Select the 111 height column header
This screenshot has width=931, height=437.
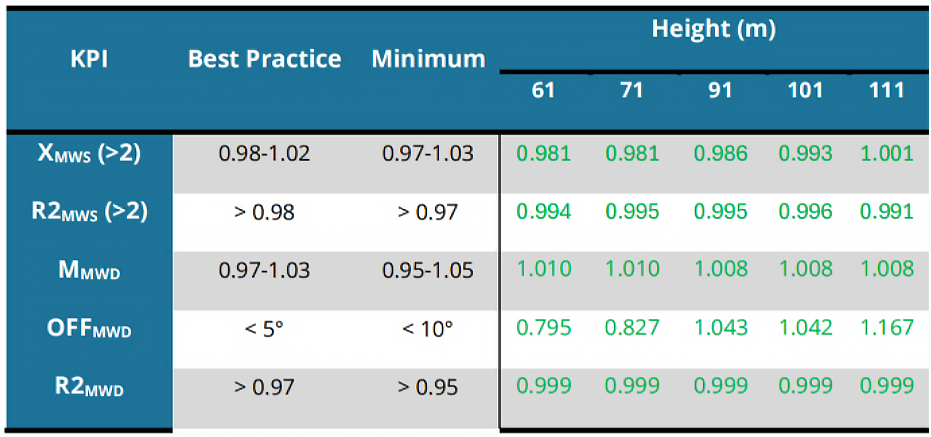tap(886, 90)
